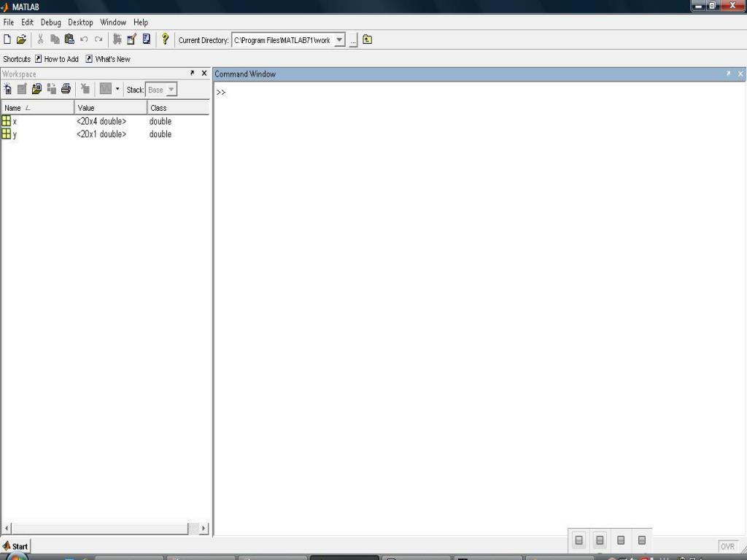This screenshot has width=747, height=560.
Task: Close the Workspace panel
Action: pyautogui.click(x=204, y=74)
